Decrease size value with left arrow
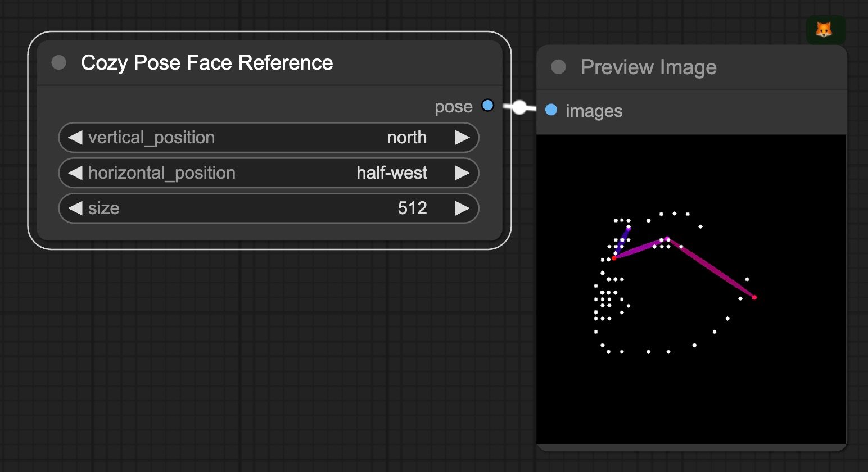This screenshot has height=472, width=868. click(75, 208)
